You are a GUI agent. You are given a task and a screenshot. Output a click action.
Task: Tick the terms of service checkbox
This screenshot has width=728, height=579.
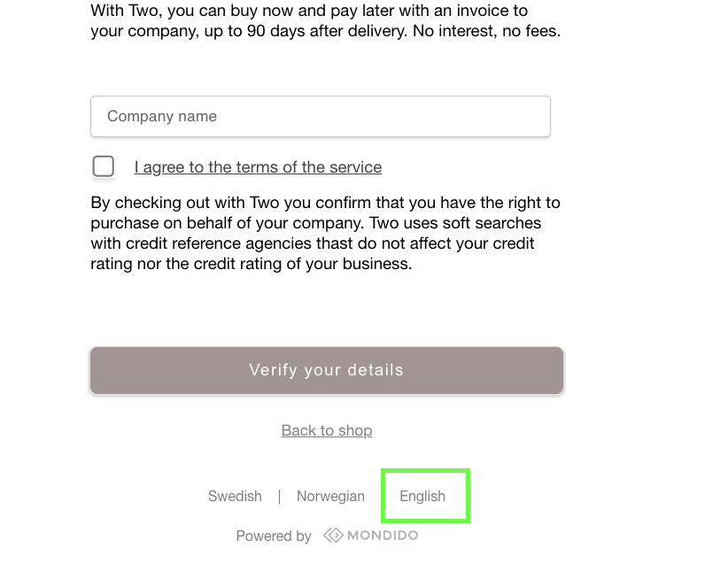[103, 166]
